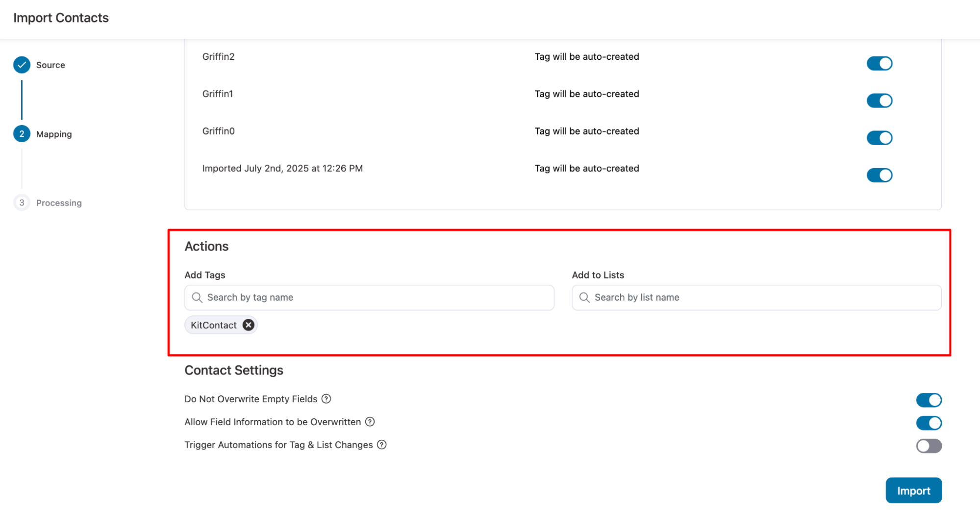Viewport: 980px width, 512px height.
Task: Remove the KitContact tag chip
Action: coord(249,325)
